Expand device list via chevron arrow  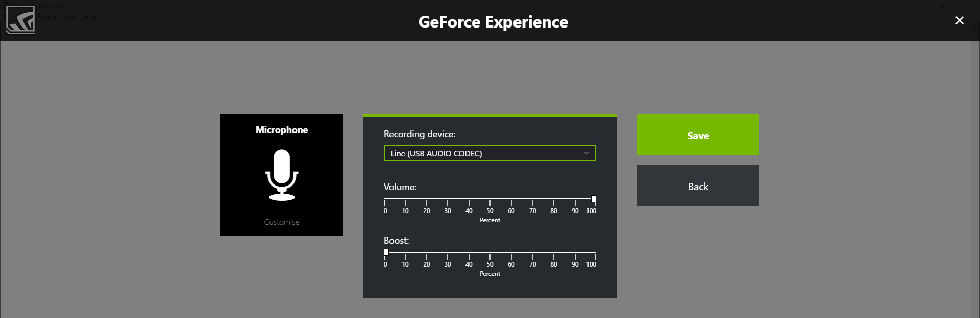pyautogui.click(x=586, y=153)
